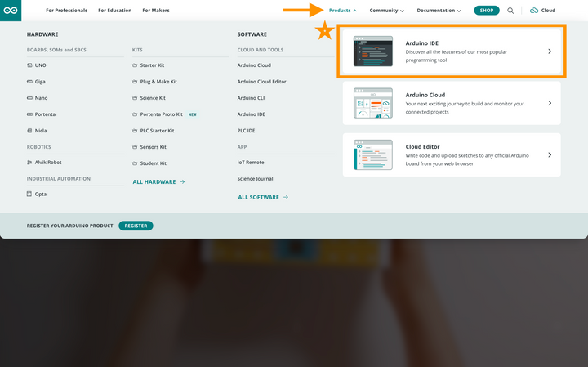588x367 pixels.
Task: Open the Opta link
Action: [x=41, y=195]
